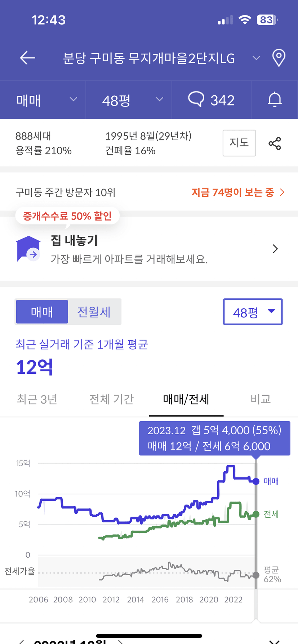Viewport: 298px width, 644px height.
Task: Open the outlined 48평 size selector
Action: [253, 312]
